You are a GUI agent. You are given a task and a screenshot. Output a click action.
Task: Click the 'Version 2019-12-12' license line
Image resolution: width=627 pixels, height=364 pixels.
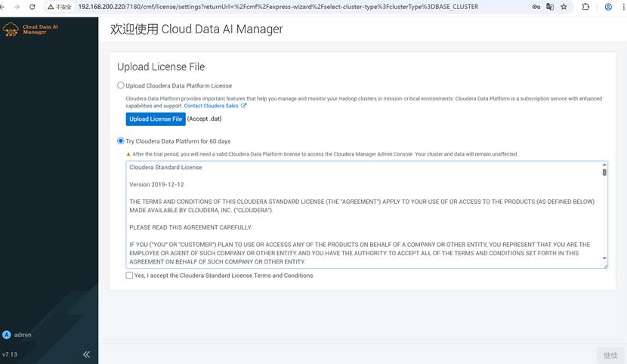[x=156, y=184]
